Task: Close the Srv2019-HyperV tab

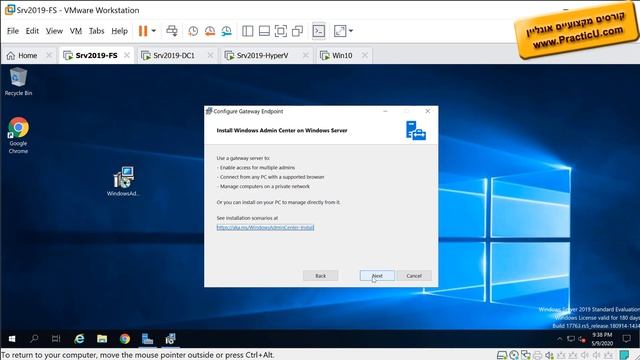Action: tap(305, 55)
